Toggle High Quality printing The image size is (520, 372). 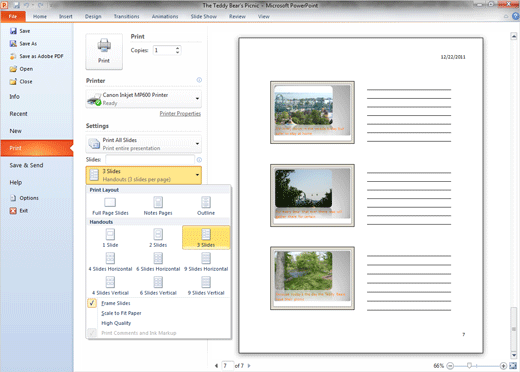pyautogui.click(x=116, y=323)
